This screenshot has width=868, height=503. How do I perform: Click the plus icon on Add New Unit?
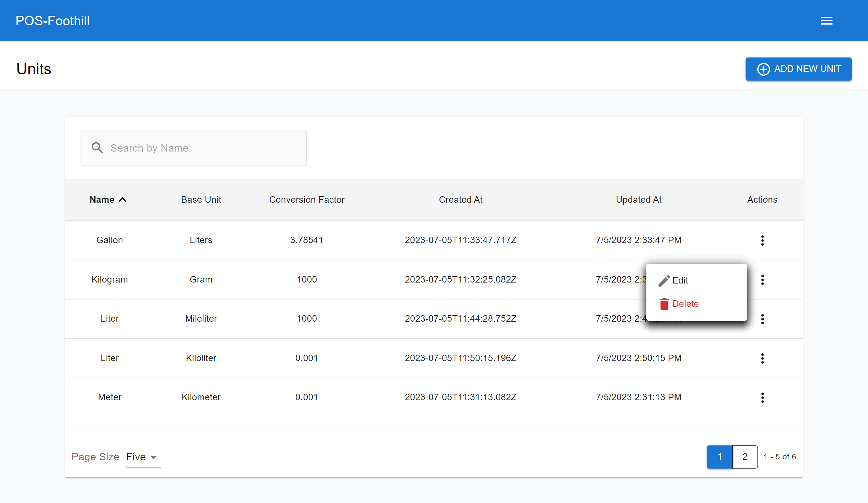(764, 69)
